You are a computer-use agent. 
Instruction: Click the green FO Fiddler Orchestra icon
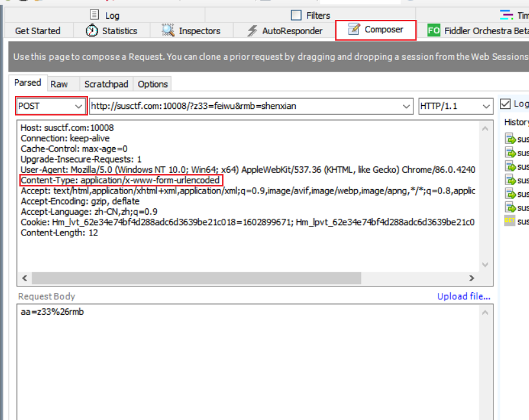[434, 30]
